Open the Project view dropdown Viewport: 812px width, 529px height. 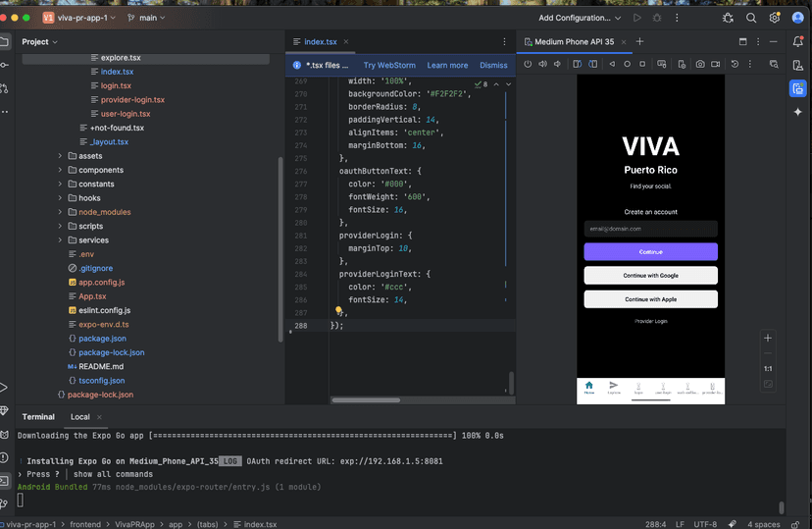(x=39, y=42)
